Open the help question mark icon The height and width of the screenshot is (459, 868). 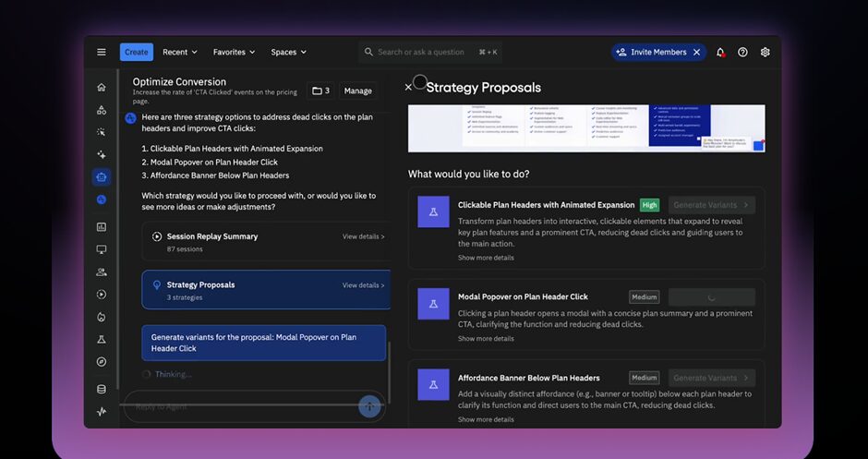(742, 53)
